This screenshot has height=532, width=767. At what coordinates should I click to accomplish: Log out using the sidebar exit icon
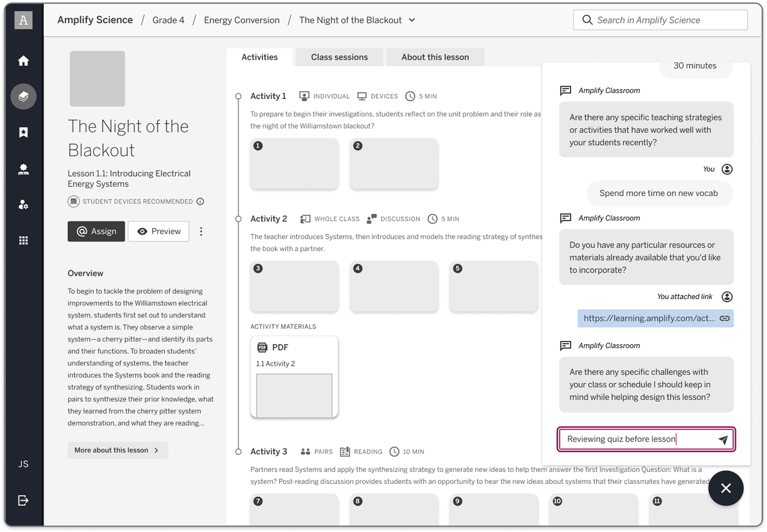[x=23, y=500]
